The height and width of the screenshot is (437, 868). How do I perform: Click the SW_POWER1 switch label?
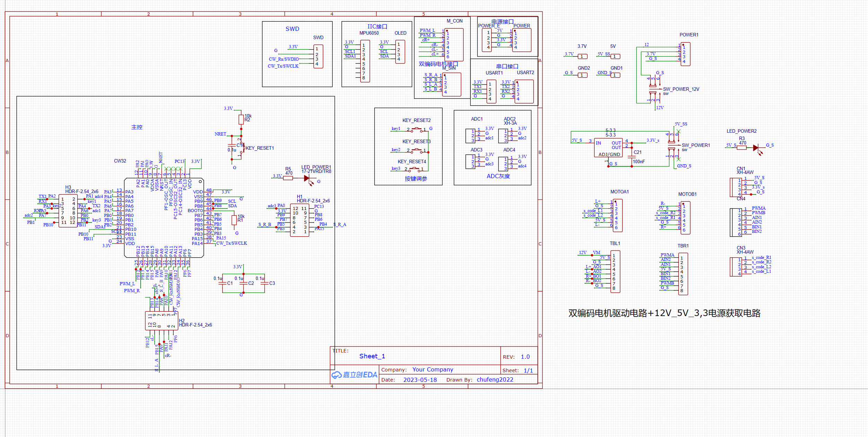[x=696, y=145]
